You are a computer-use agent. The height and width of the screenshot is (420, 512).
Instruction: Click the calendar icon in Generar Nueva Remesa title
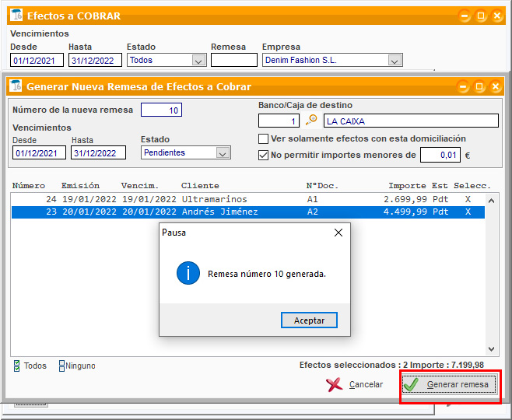tap(16, 86)
